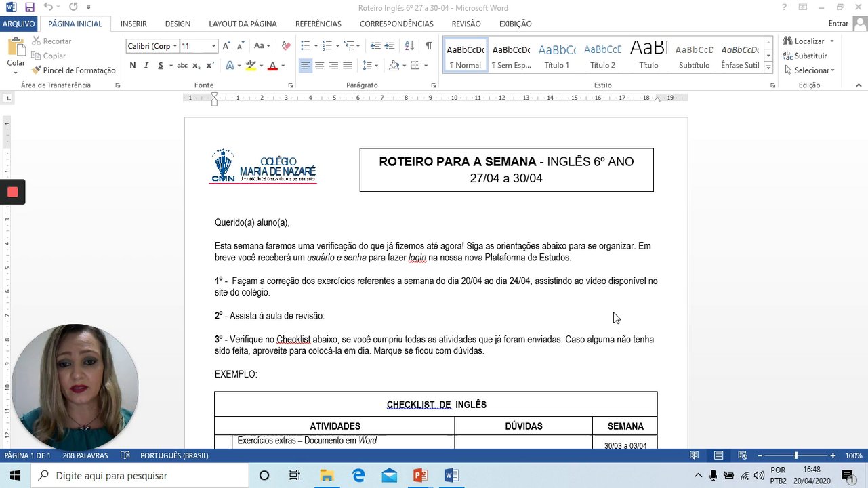This screenshot has height=488, width=868.
Task: Switch to the REVISÃO tab
Action: [466, 24]
